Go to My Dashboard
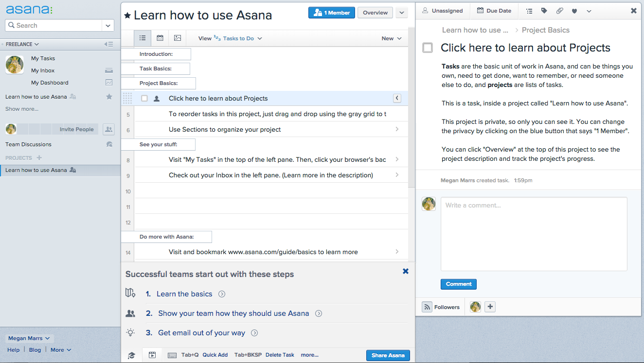 coord(50,83)
